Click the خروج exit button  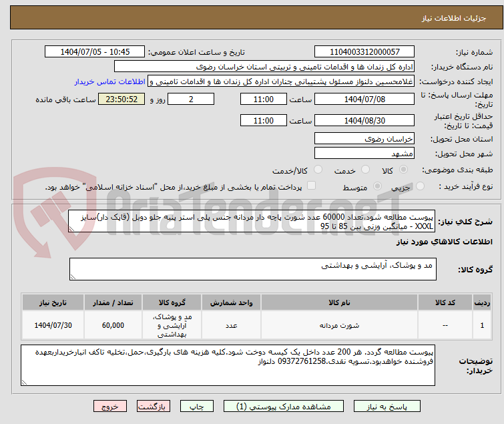tap(110, 407)
